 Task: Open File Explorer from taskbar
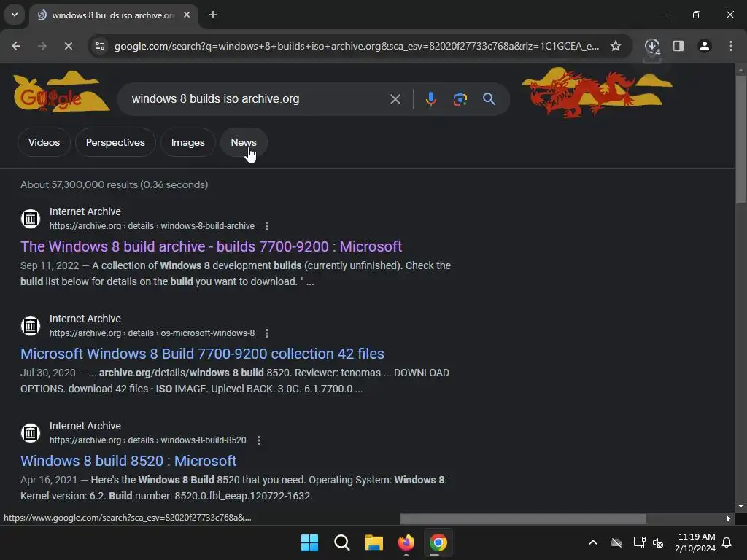point(374,542)
